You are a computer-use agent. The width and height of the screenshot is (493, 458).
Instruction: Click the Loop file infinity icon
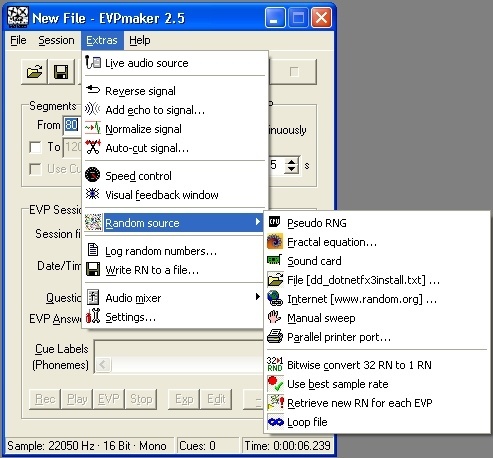275,422
